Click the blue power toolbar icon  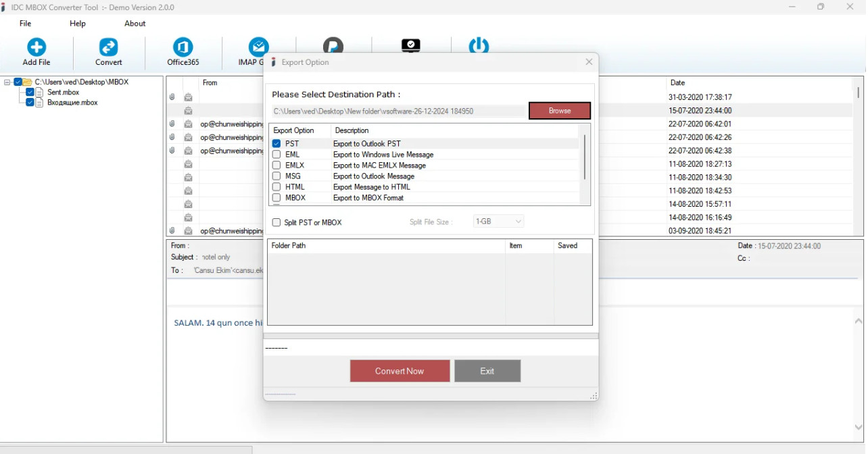479,45
